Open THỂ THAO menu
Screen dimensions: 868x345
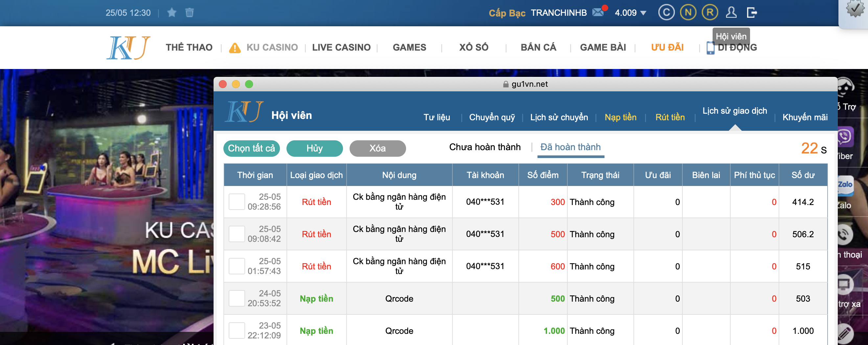189,48
